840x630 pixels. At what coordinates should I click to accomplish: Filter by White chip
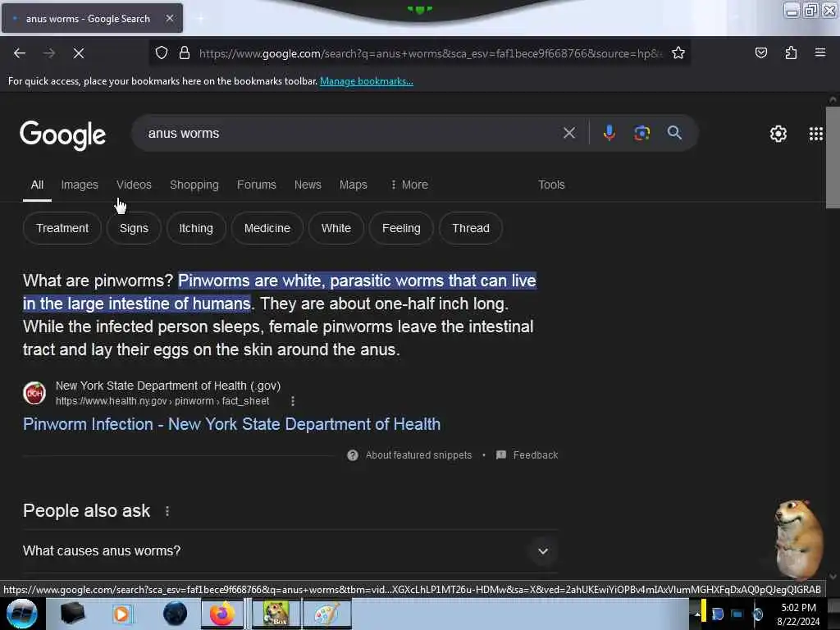click(x=336, y=228)
